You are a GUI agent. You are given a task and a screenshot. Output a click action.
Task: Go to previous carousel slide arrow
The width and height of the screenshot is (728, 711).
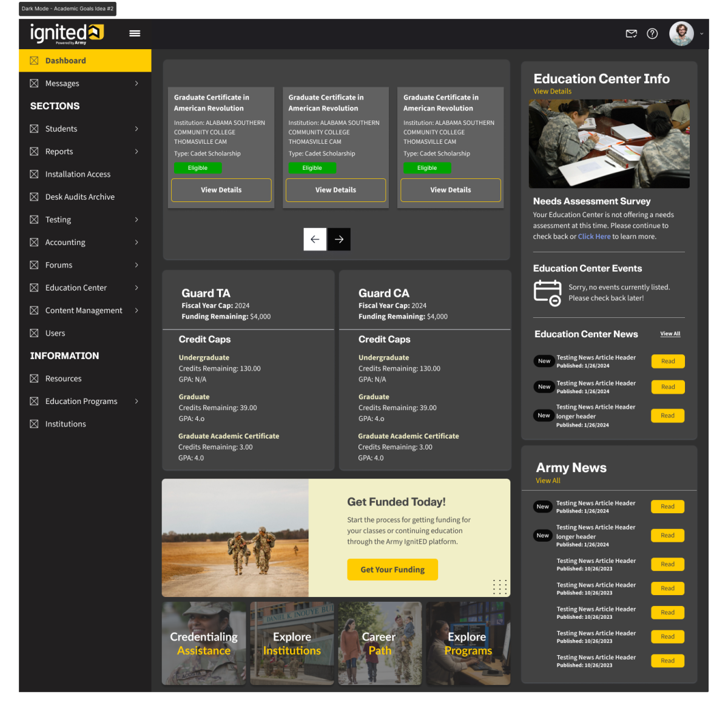coord(315,240)
